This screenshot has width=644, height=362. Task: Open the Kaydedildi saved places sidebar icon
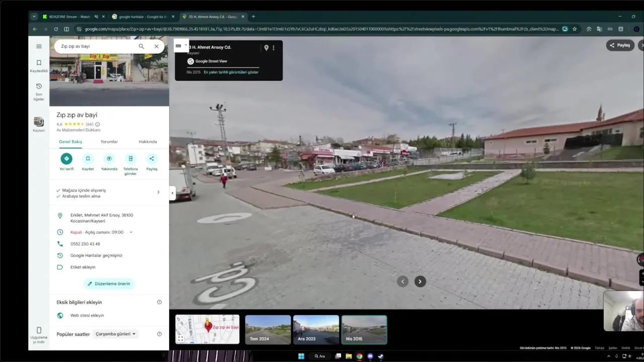(x=39, y=66)
